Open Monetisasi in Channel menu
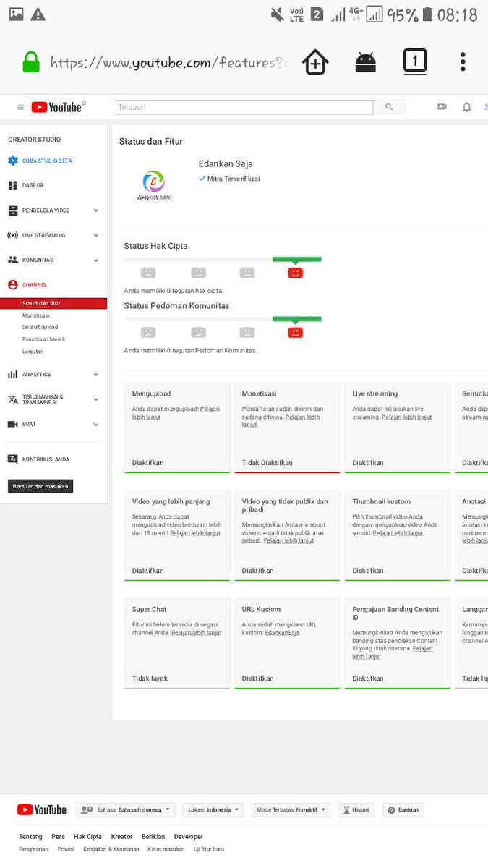 pos(36,315)
